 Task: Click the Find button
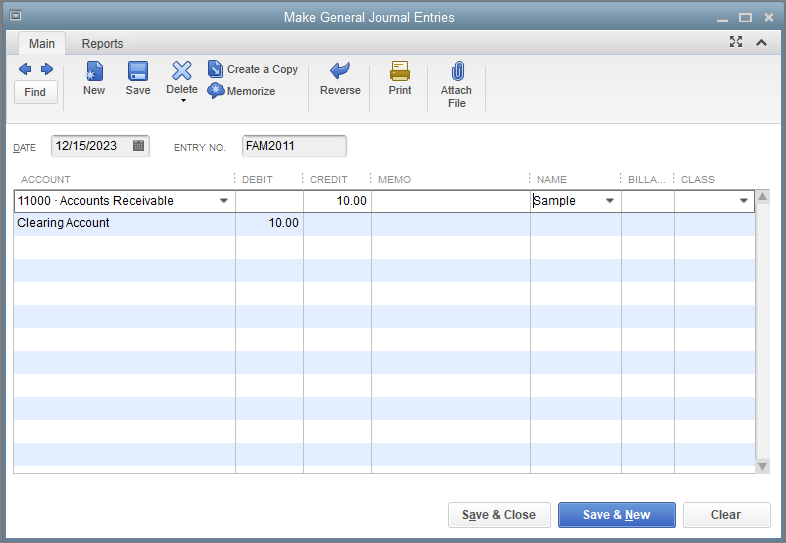35,92
